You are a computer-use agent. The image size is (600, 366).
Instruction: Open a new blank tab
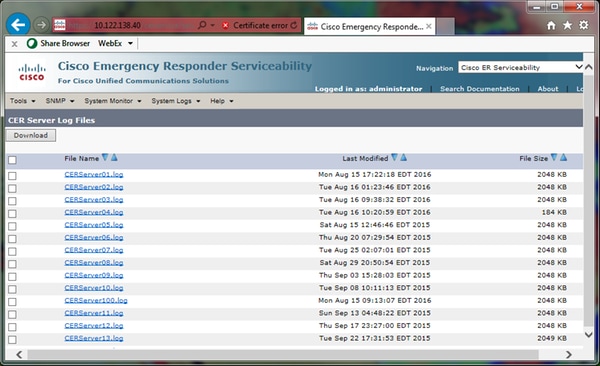coord(445,26)
